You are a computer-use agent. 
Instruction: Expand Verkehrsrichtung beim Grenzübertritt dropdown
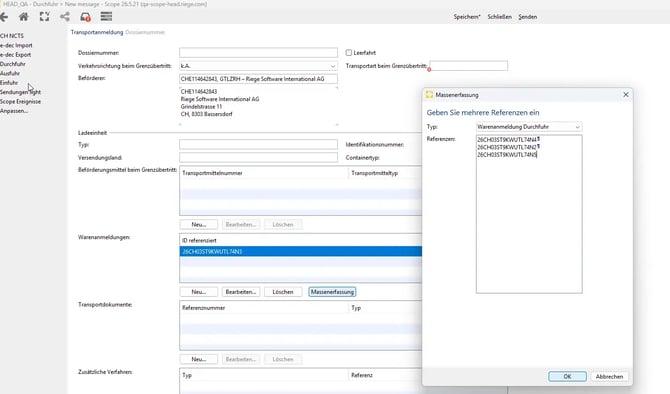[x=332, y=66]
